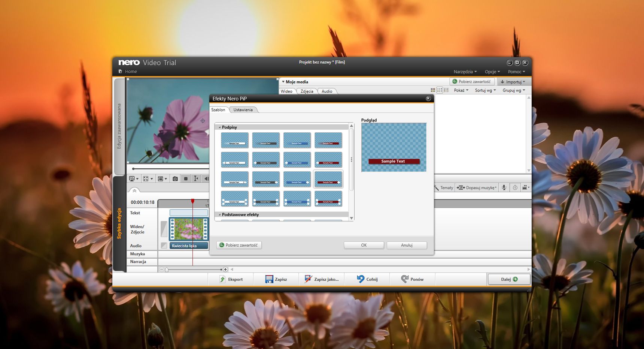The image size is (644, 349).
Task: Click the microphone narration record icon
Action: (x=504, y=187)
